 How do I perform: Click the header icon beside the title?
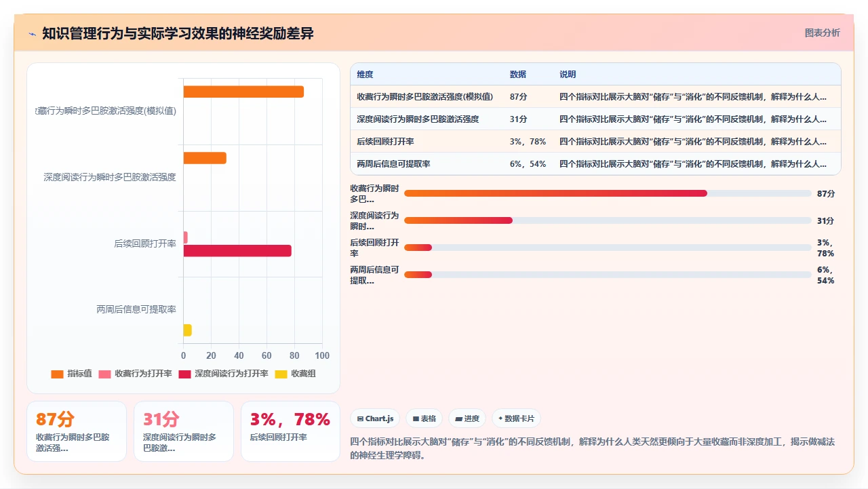(x=32, y=34)
